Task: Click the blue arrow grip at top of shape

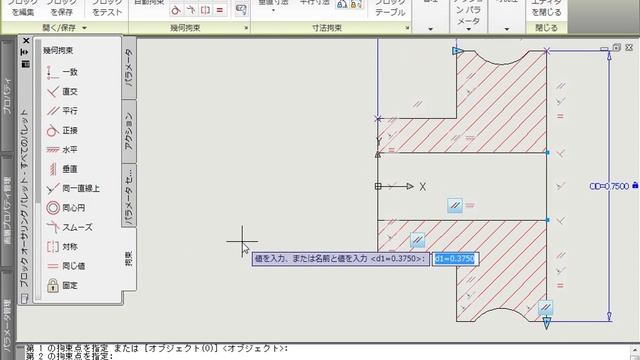Action: [x=458, y=51]
